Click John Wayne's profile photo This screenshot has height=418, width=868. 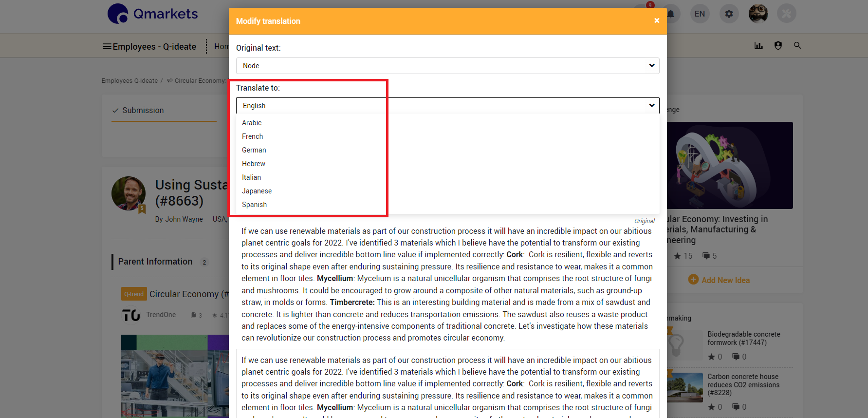tap(129, 193)
